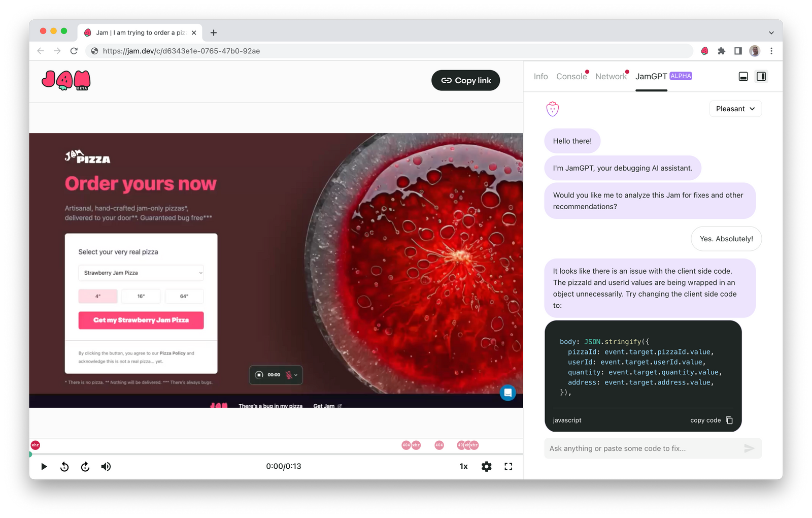Change playback speed from 1x
Viewport: 812px width, 518px height.
463,467
